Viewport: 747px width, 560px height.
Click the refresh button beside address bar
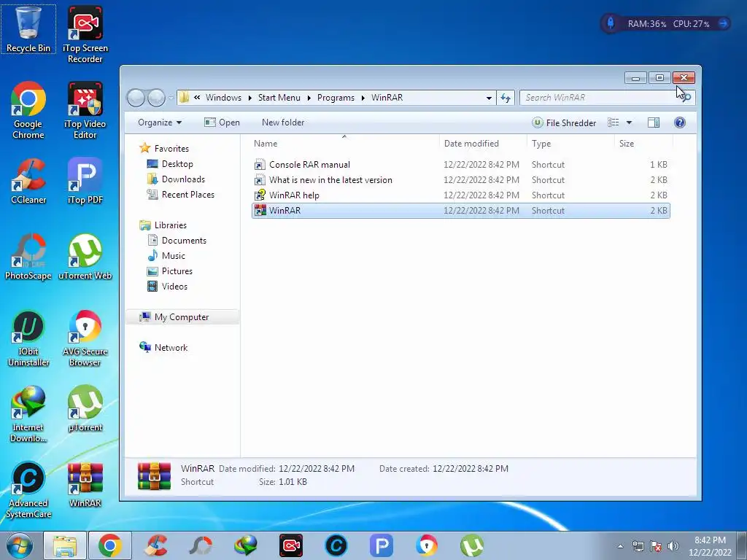click(506, 98)
